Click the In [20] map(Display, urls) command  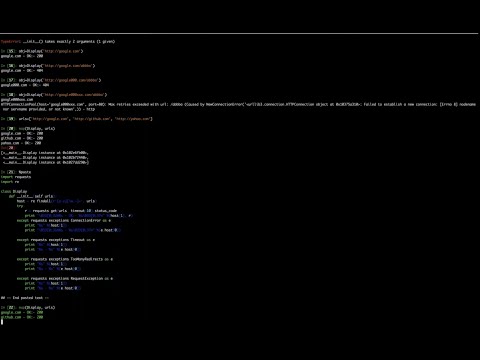pyautogui.click(x=28, y=129)
